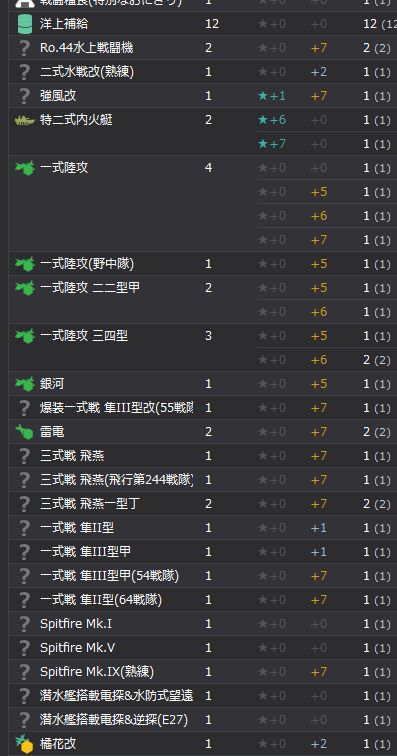
Task: Select the 爆装一式戦 隼III型改 equipment name
Action: click(x=116, y=408)
